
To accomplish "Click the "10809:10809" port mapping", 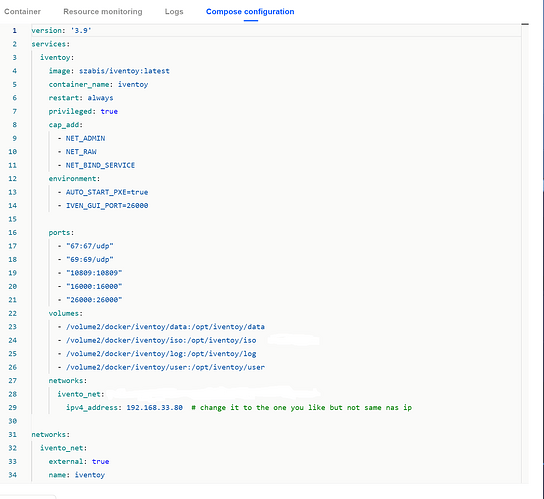I will 94,273.
